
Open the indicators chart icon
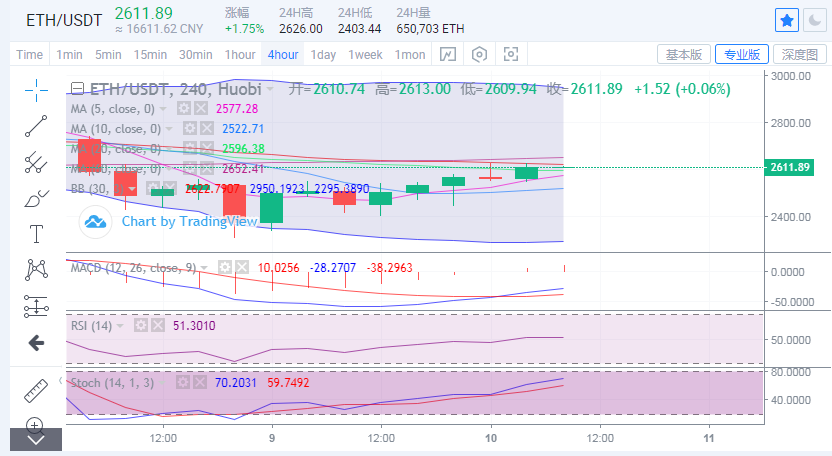448,54
